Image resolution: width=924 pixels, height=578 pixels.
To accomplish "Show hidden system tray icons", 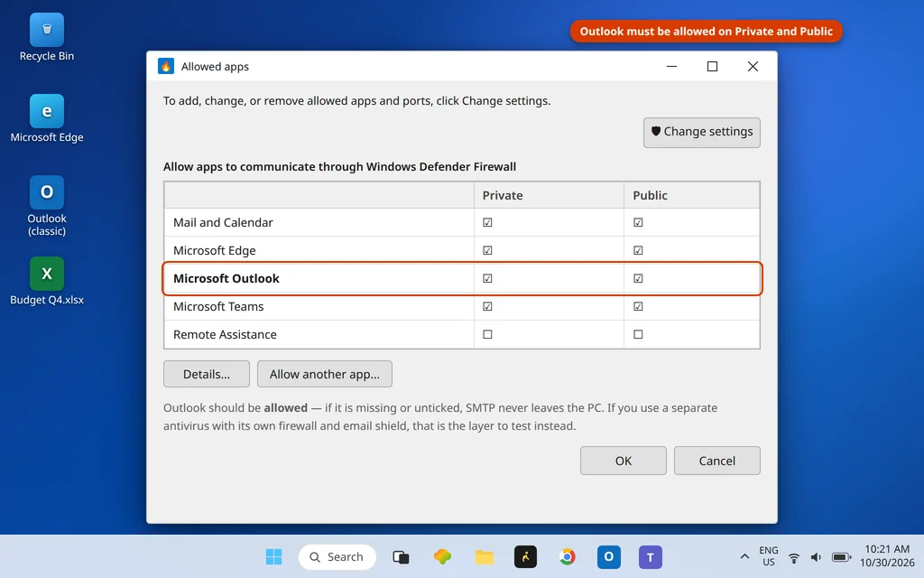I will [744, 556].
